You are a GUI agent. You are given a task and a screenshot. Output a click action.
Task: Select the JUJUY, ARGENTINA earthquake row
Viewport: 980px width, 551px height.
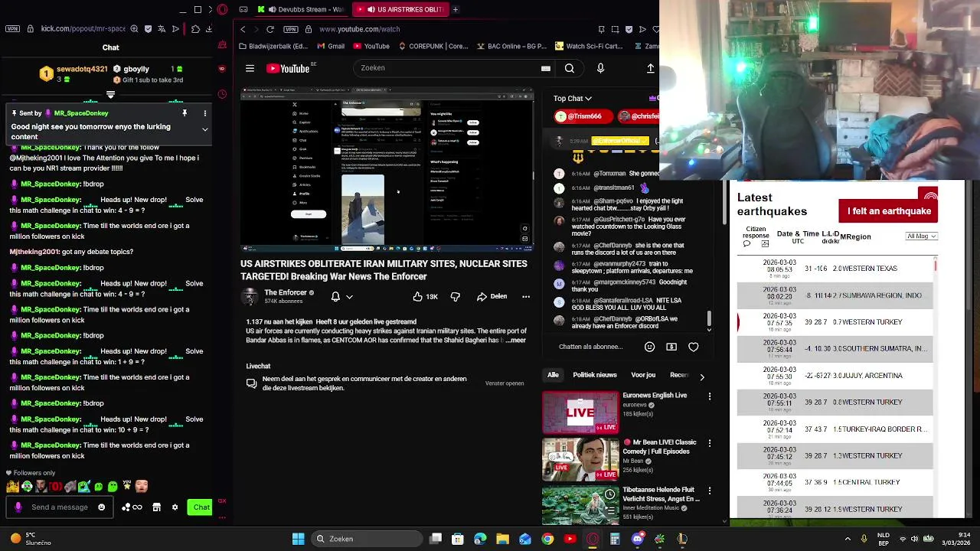[x=835, y=376]
